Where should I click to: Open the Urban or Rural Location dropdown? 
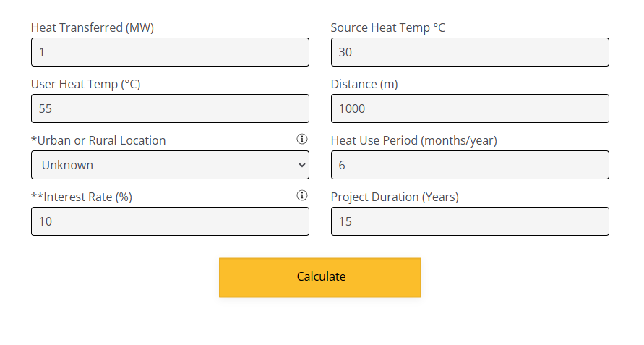[x=170, y=165]
